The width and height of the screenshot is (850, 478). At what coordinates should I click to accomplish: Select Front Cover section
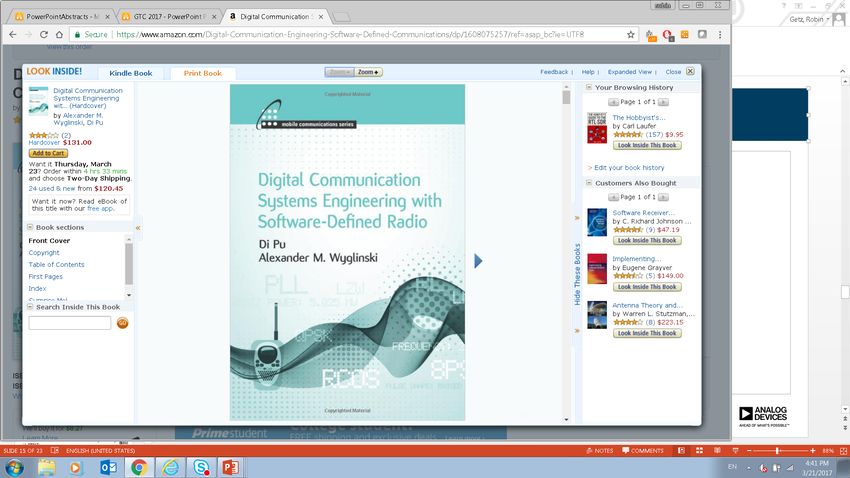(49, 241)
